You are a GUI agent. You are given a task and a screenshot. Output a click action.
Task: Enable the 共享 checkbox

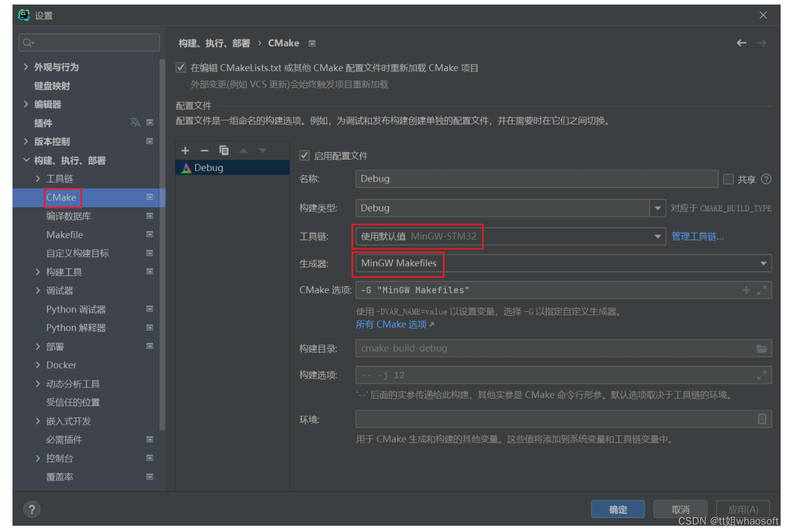point(728,179)
